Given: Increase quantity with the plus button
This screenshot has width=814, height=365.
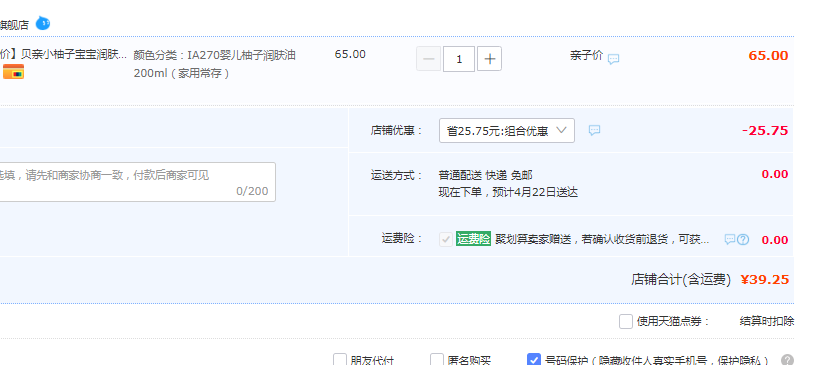Looking at the screenshot, I should [x=490, y=59].
